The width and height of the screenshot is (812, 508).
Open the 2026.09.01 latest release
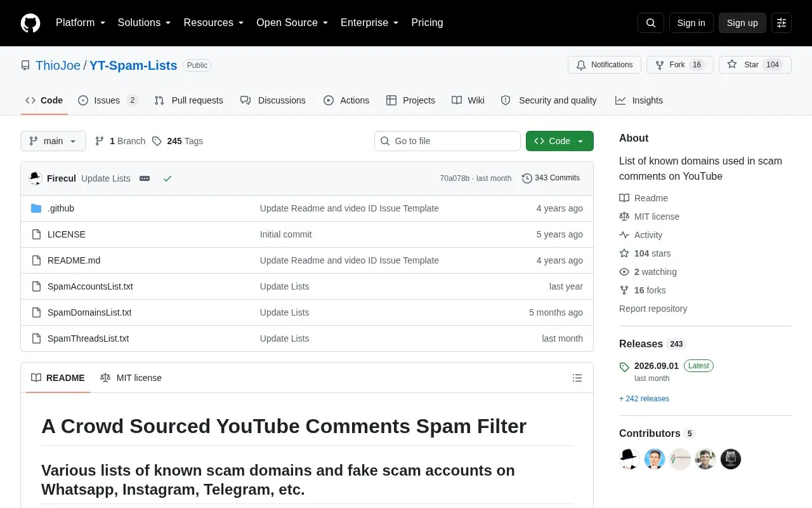click(x=657, y=366)
